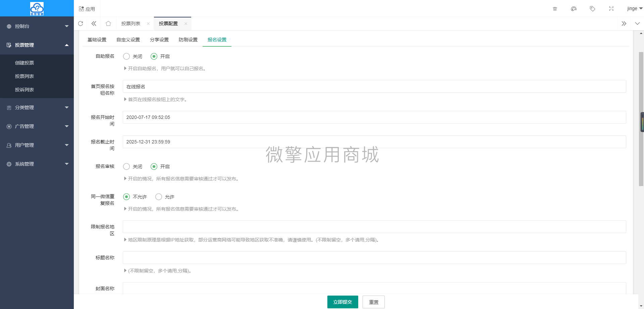The image size is (644, 309).
Task: Open the 应用 apps grid icon
Action: 82,9
